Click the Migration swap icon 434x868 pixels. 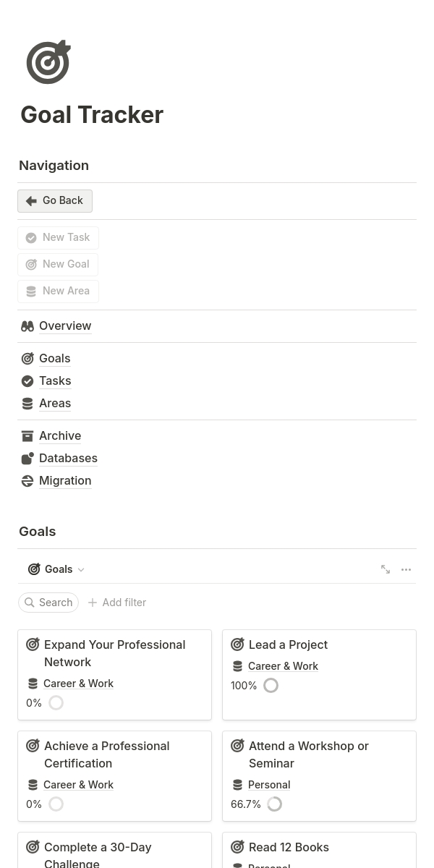click(27, 481)
